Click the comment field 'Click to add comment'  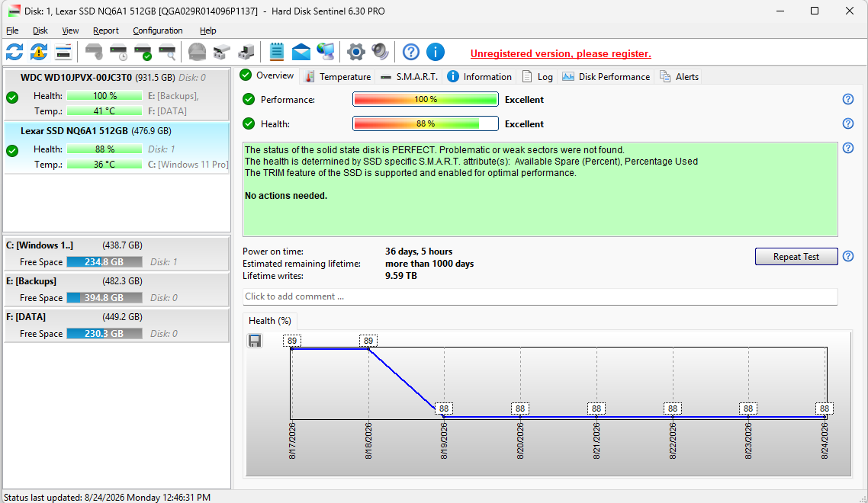540,296
